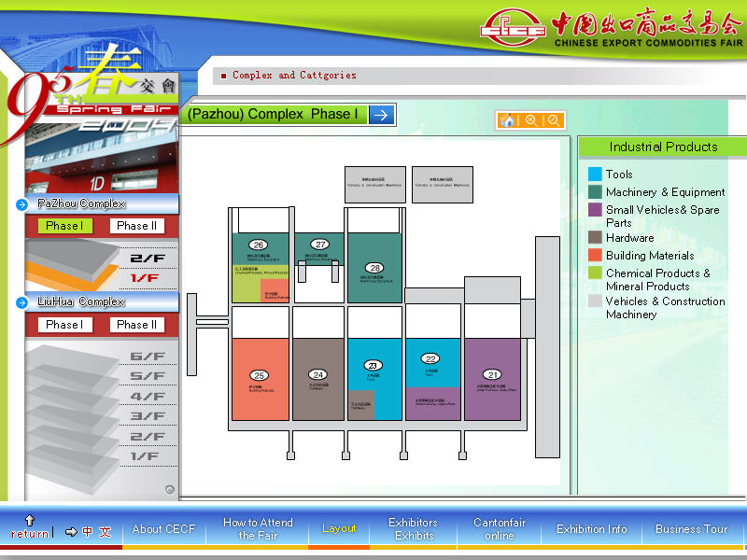Click the Chemical Products green swatch
Viewport: 747px width, 560px height.
click(x=595, y=273)
